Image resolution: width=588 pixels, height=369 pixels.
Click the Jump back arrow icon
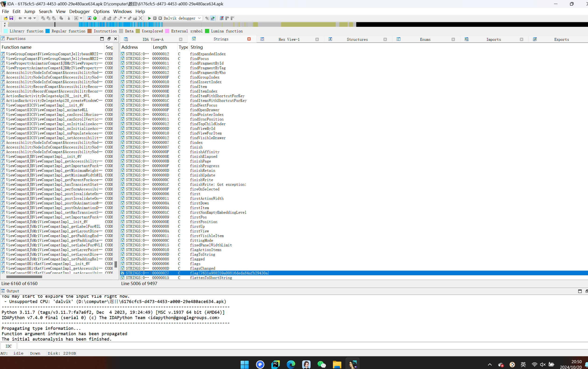[x=20, y=18]
